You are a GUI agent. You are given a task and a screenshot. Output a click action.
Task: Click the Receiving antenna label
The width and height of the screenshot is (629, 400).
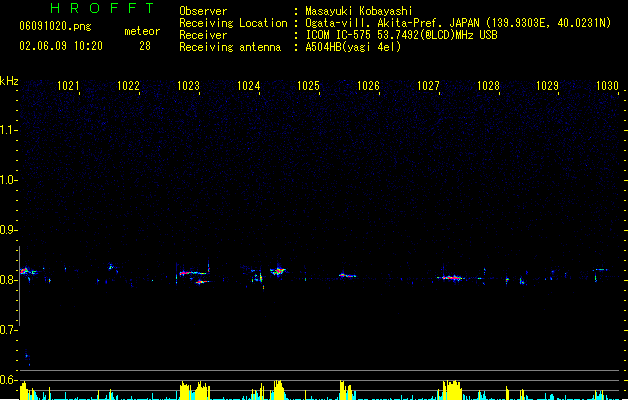[230, 47]
